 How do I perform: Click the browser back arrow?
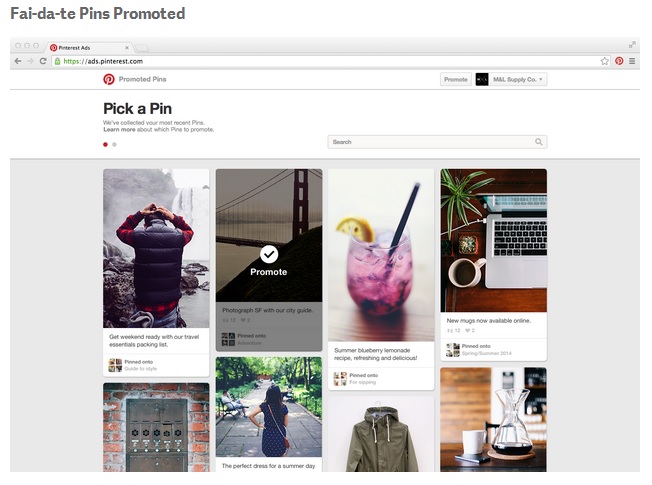point(17,61)
